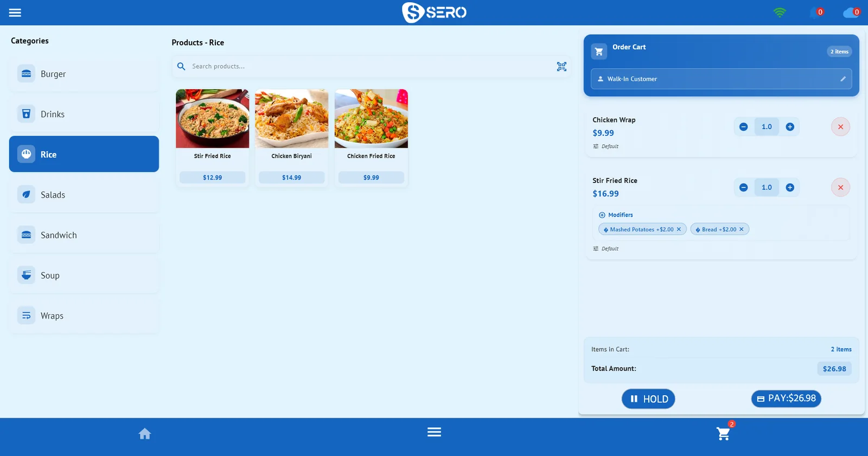Go to home in the bottom bar

tap(145, 434)
